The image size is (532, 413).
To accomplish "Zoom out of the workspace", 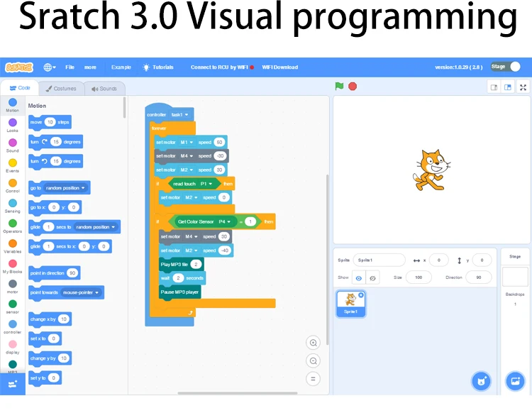I will 313,360.
